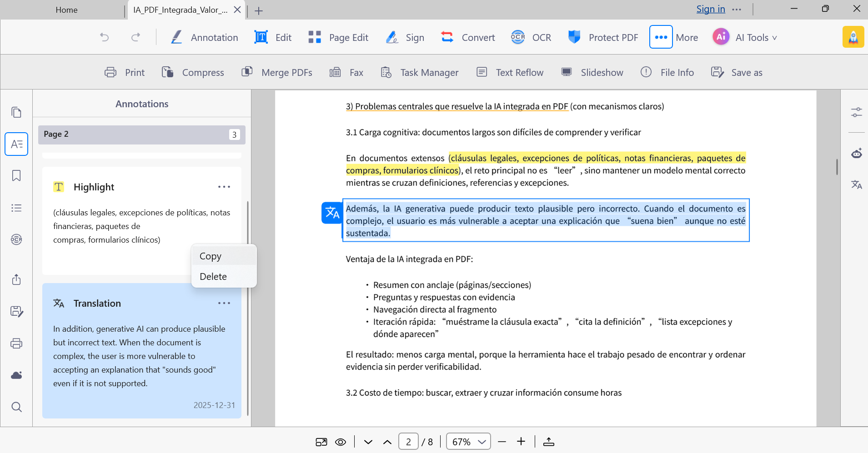Screen dimensions: 868x453
Task: Click the More three-dots button
Action: tap(661, 37)
